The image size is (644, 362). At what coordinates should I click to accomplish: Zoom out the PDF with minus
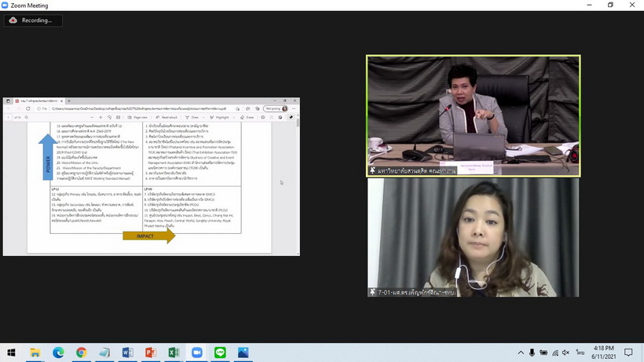[x=92, y=117]
